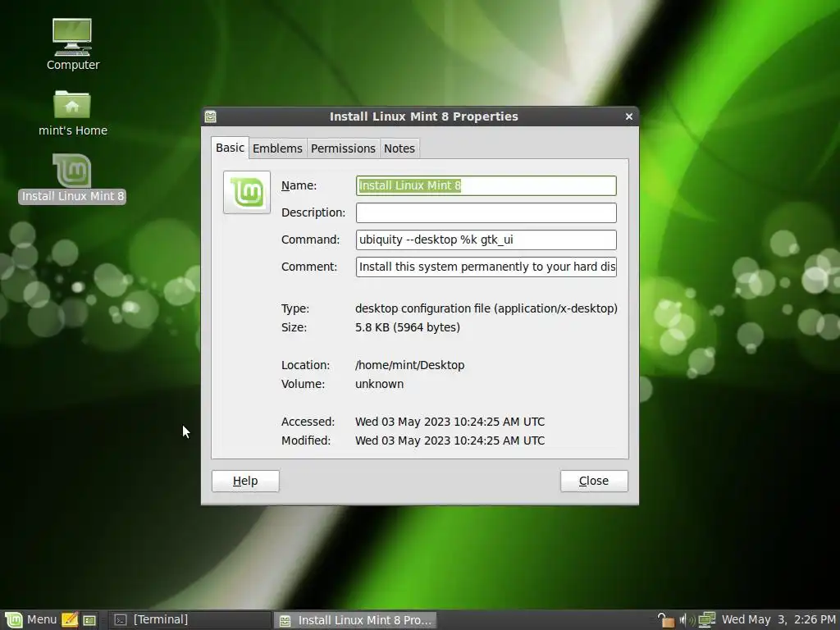Click the Accessed timestamp value
Image resolution: width=840 pixels, height=630 pixels.
(450, 422)
